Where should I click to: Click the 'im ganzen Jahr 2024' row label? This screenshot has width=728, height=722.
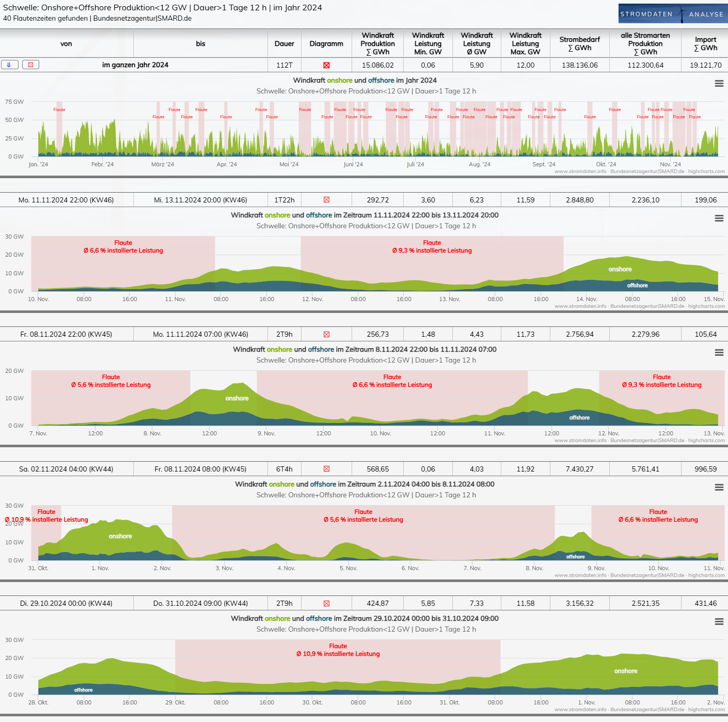pyautogui.click(x=135, y=65)
